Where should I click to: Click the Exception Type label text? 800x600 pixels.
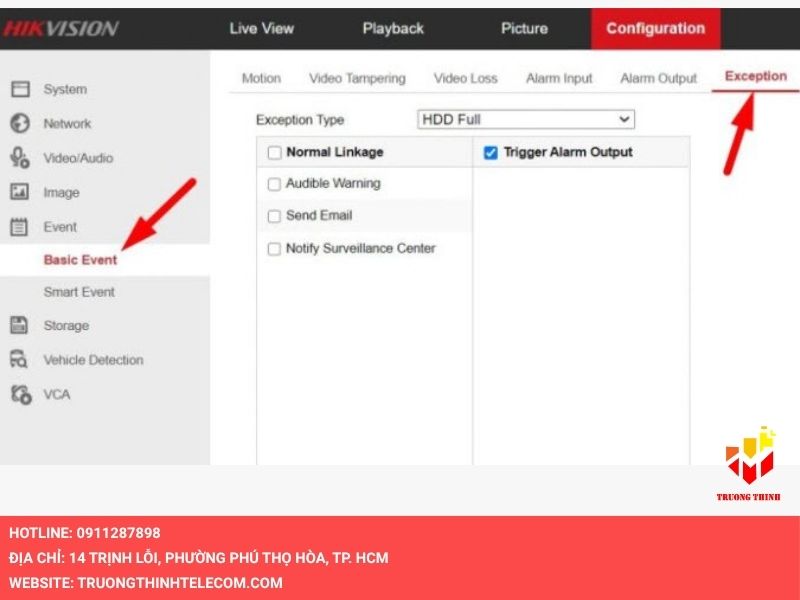300,120
